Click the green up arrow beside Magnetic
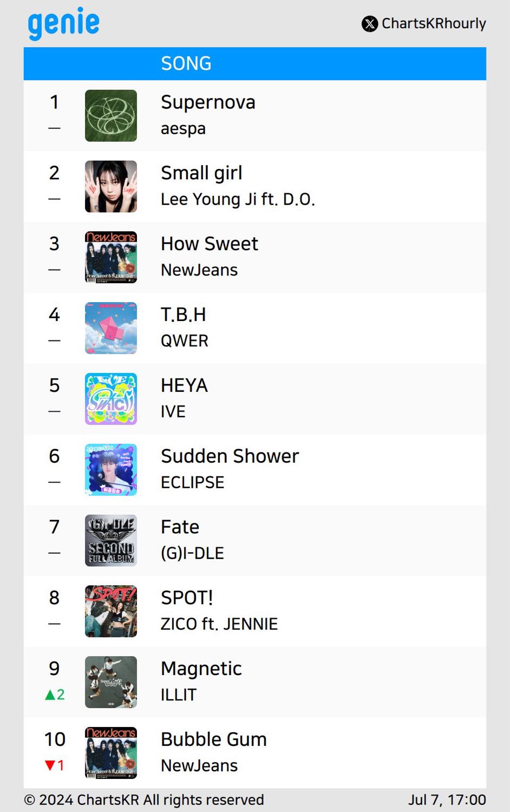The height and width of the screenshot is (812, 510). [x=50, y=695]
